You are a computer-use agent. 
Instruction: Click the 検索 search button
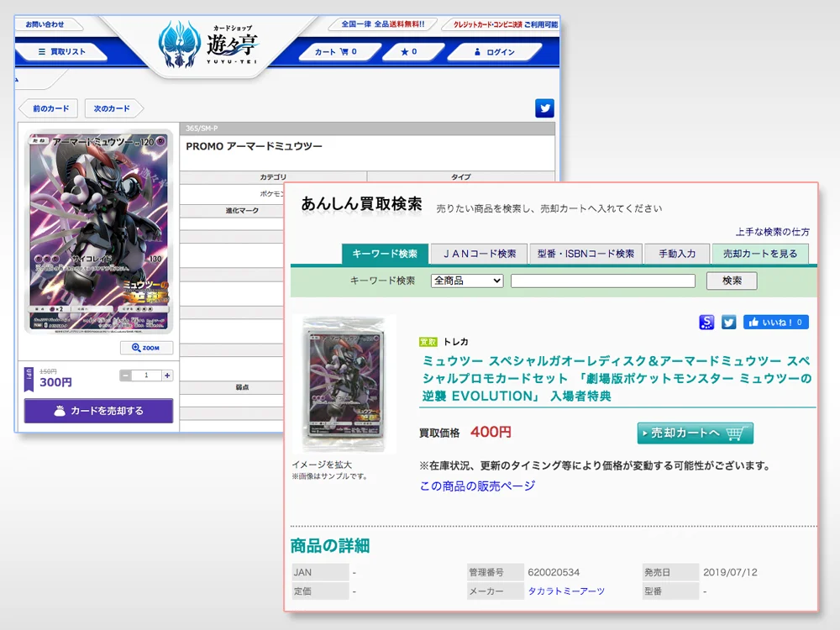point(732,281)
